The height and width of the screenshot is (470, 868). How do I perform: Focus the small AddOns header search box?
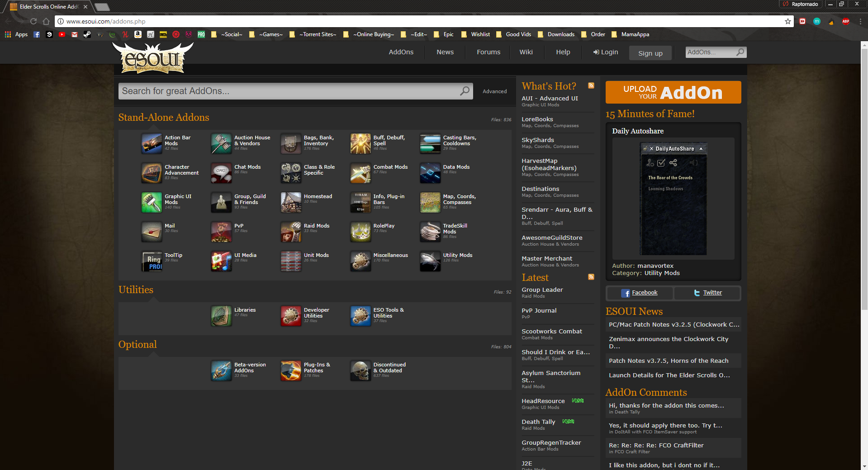716,52
